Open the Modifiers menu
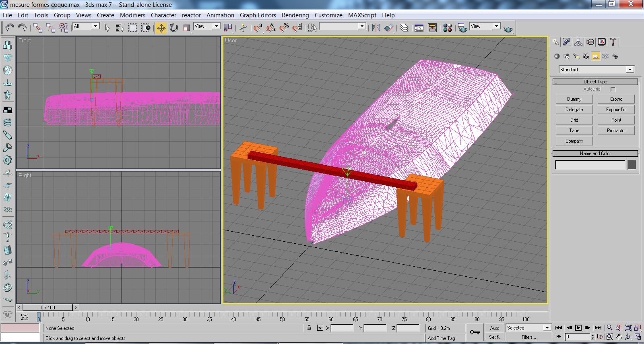The image size is (644, 344). [132, 15]
